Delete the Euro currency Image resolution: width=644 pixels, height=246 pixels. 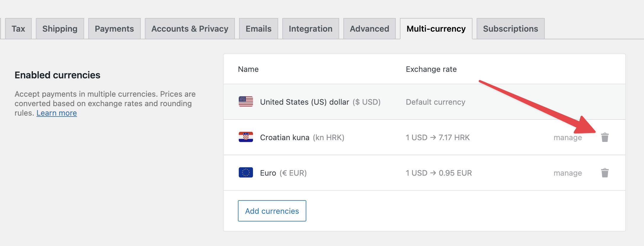(x=605, y=173)
